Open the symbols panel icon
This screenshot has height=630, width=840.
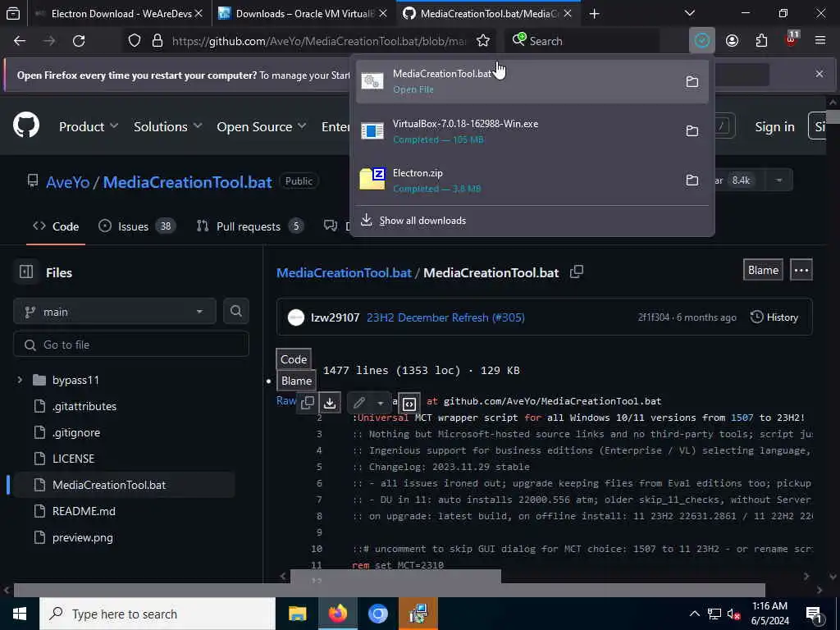coord(409,404)
